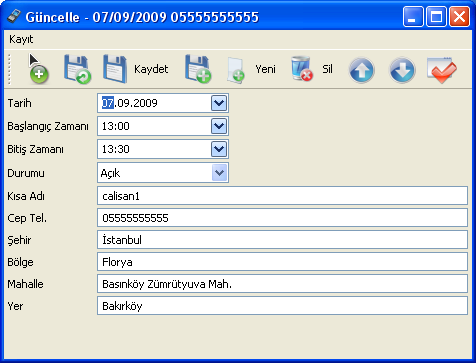Viewport: 476px width, 363px height.
Task: Click the red checkmark calendar icon
Action: [x=442, y=70]
